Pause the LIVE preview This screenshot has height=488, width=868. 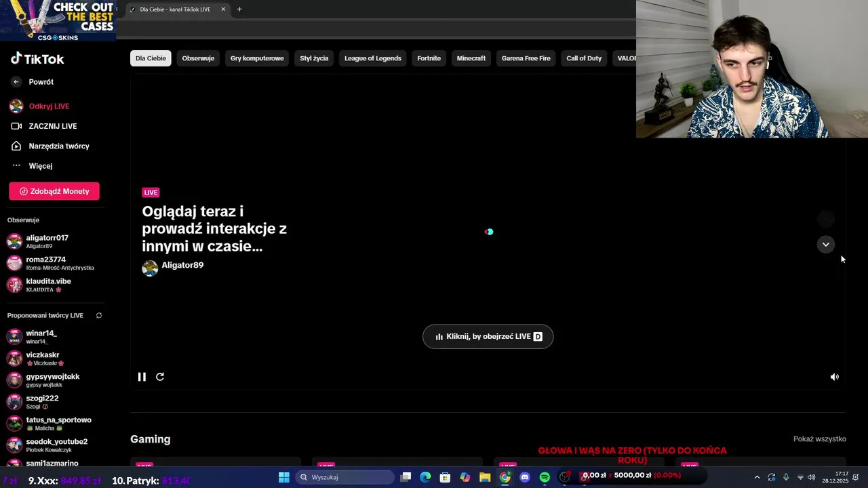click(142, 377)
